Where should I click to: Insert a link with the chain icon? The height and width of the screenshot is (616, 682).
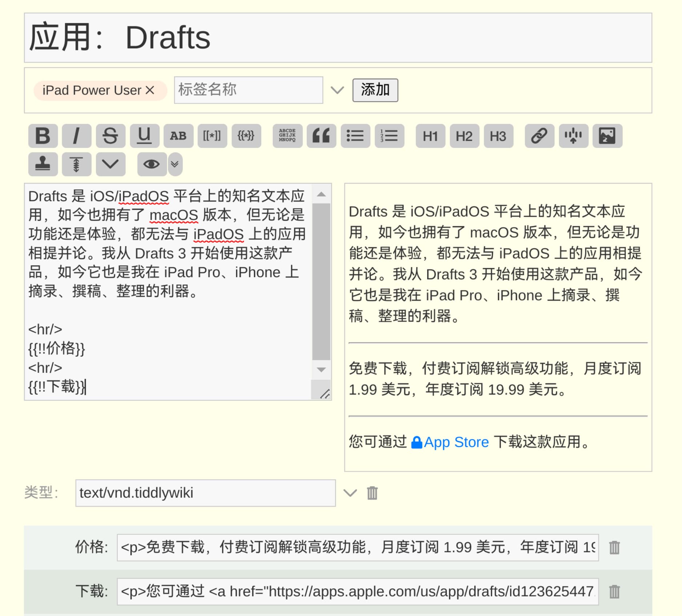(x=539, y=136)
